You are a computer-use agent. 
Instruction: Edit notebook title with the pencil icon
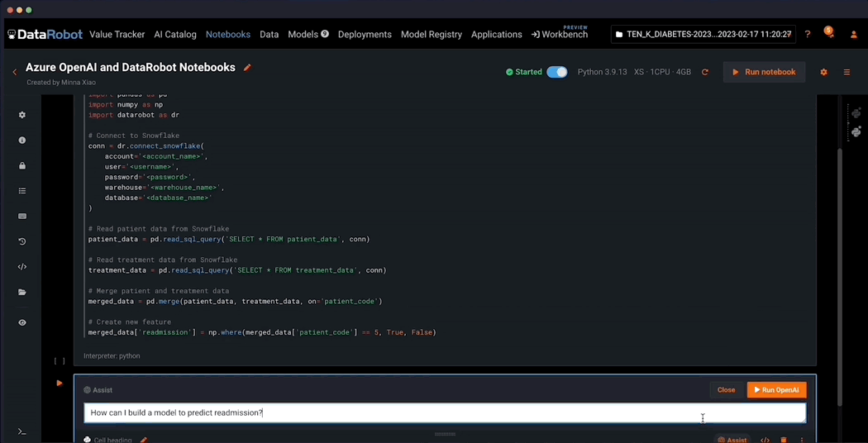coord(247,68)
